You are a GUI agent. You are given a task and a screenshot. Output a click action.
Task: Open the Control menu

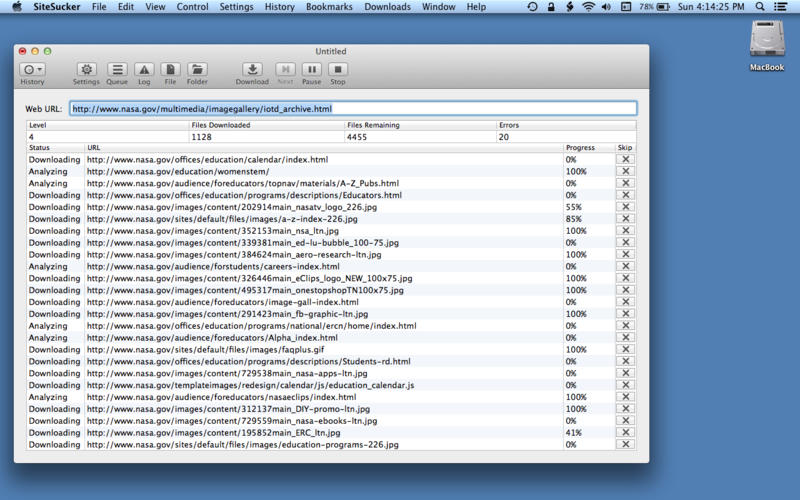192,7
